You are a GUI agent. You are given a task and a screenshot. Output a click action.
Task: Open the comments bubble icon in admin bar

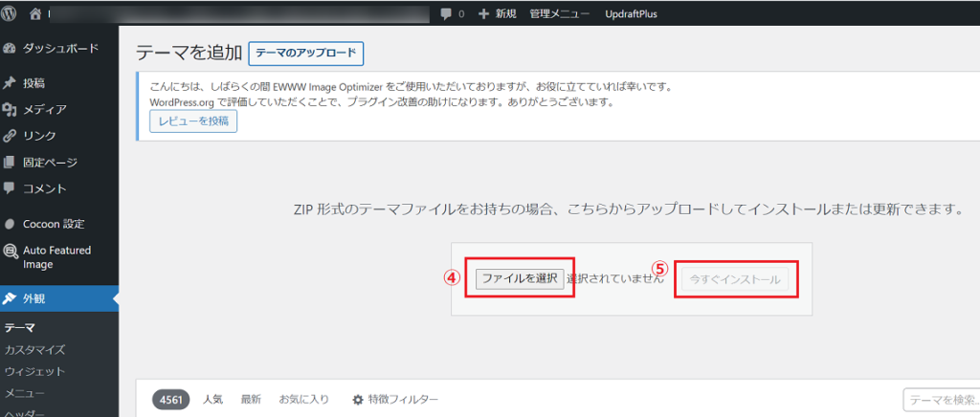pyautogui.click(x=446, y=13)
